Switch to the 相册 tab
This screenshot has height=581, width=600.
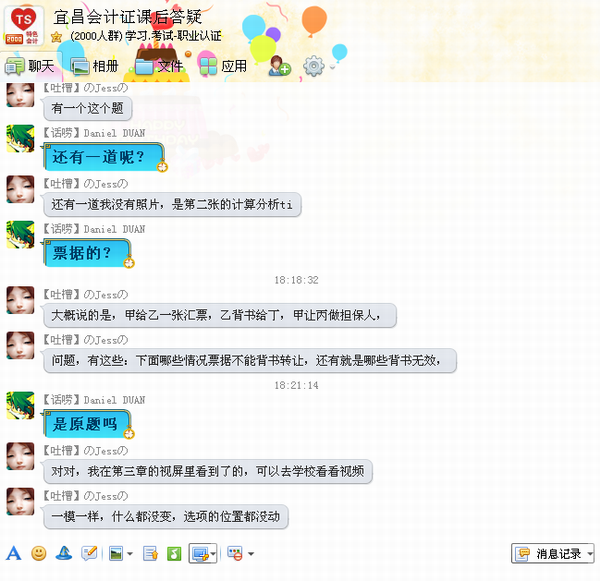pos(95,66)
